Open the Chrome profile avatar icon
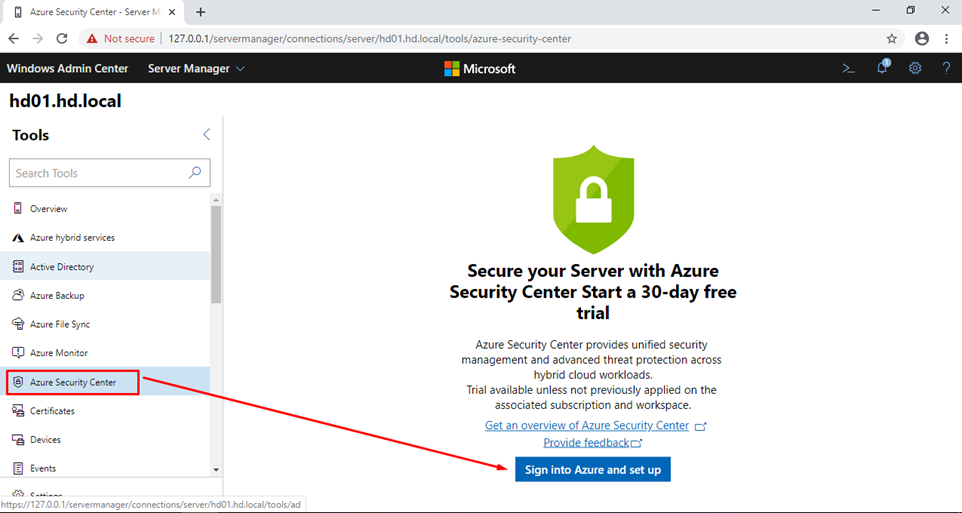The width and height of the screenshot is (962, 513). tap(922, 39)
